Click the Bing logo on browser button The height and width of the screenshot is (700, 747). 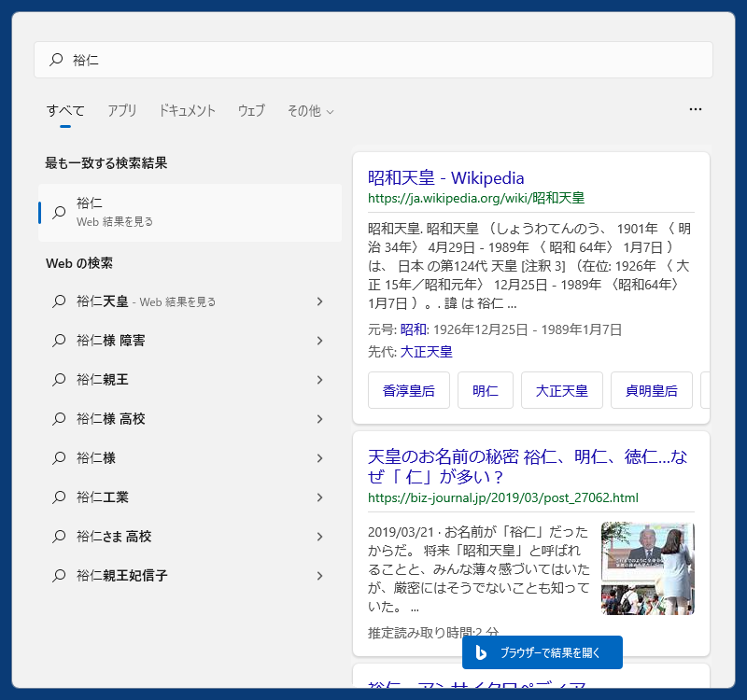481,652
